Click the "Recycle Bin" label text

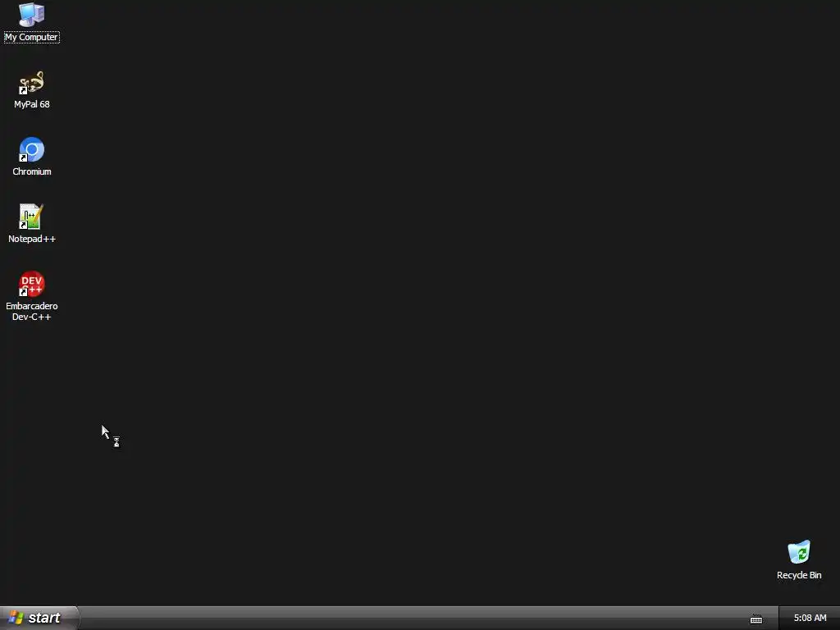[x=799, y=575]
